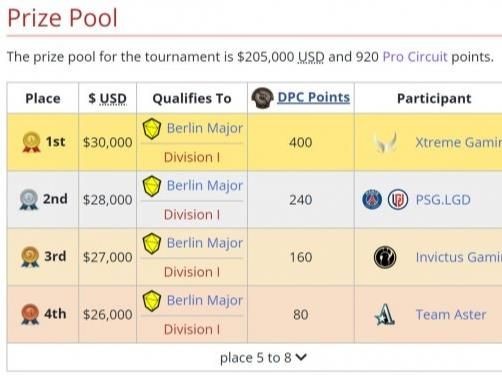Click the Dota 2 icon beside DPC Points
The height and width of the screenshot is (376, 502).
262,98
